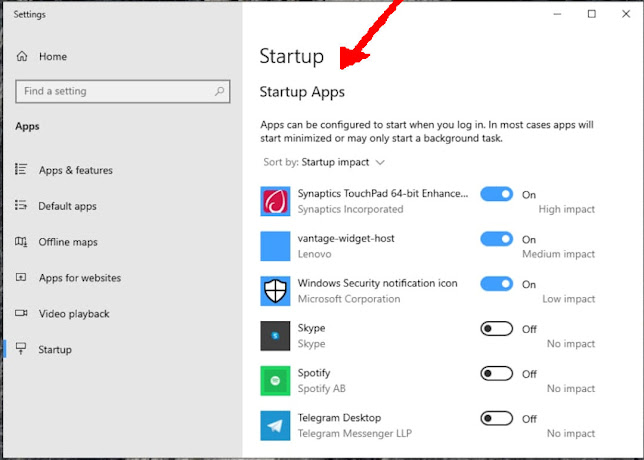Image resolution: width=644 pixels, height=460 pixels.
Task: Select Startup in the sidebar
Action: coord(55,350)
